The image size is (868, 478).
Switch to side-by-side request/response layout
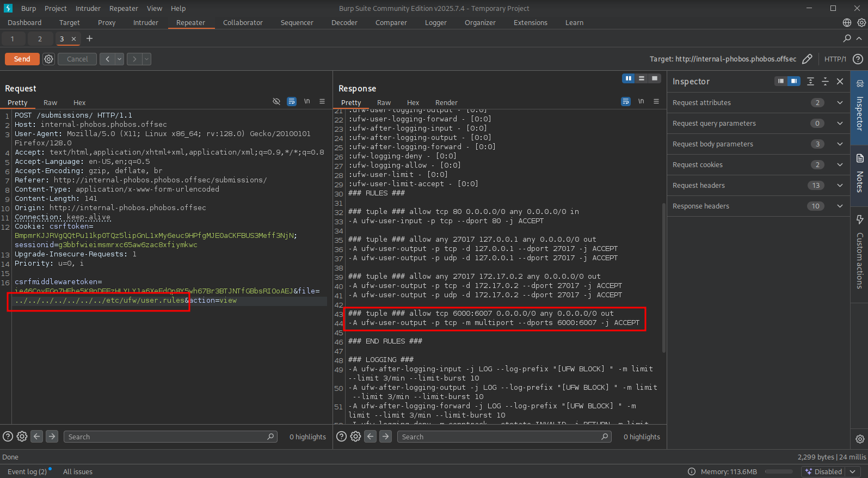click(x=629, y=78)
